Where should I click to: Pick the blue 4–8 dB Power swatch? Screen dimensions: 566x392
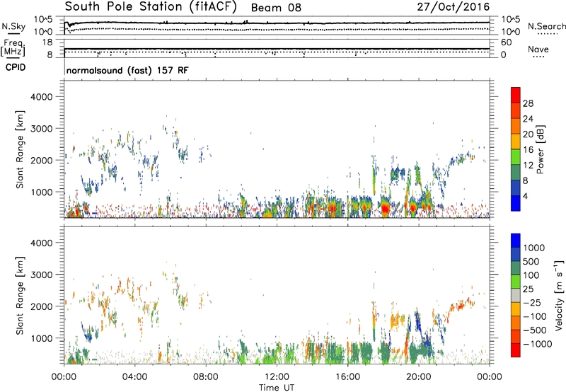pos(516,188)
